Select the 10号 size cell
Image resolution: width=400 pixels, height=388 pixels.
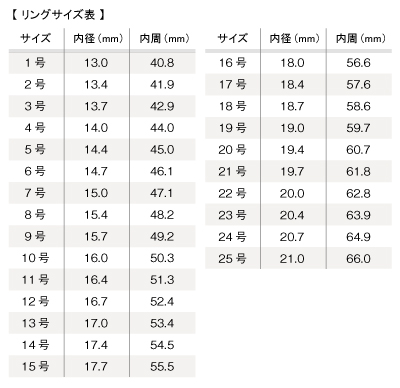click(x=35, y=258)
